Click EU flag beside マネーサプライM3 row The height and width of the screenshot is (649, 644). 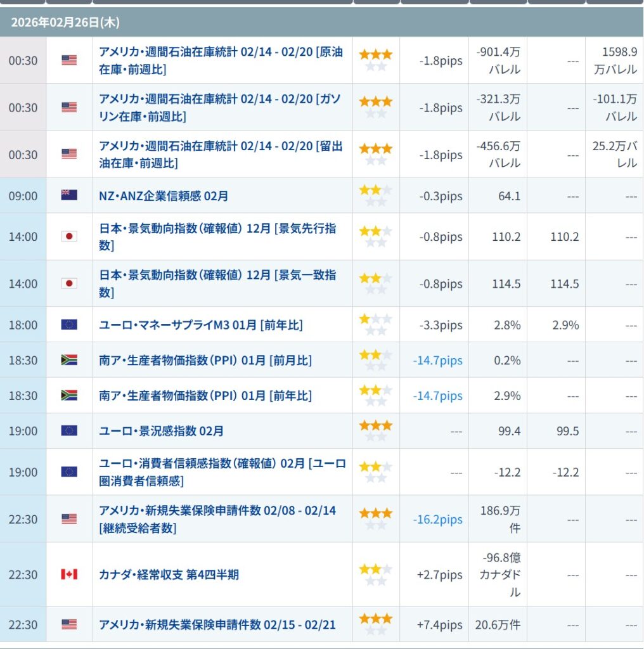tap(69, 324)
